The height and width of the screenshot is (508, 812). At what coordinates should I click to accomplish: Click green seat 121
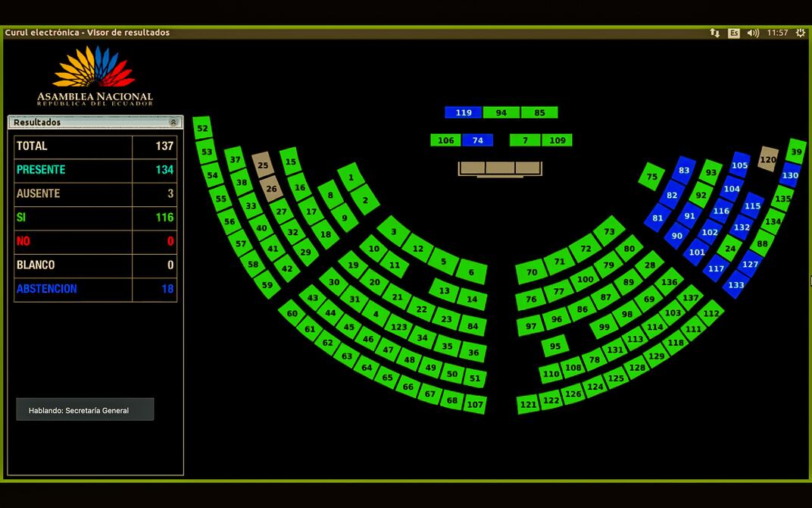(x=528, y=404)
